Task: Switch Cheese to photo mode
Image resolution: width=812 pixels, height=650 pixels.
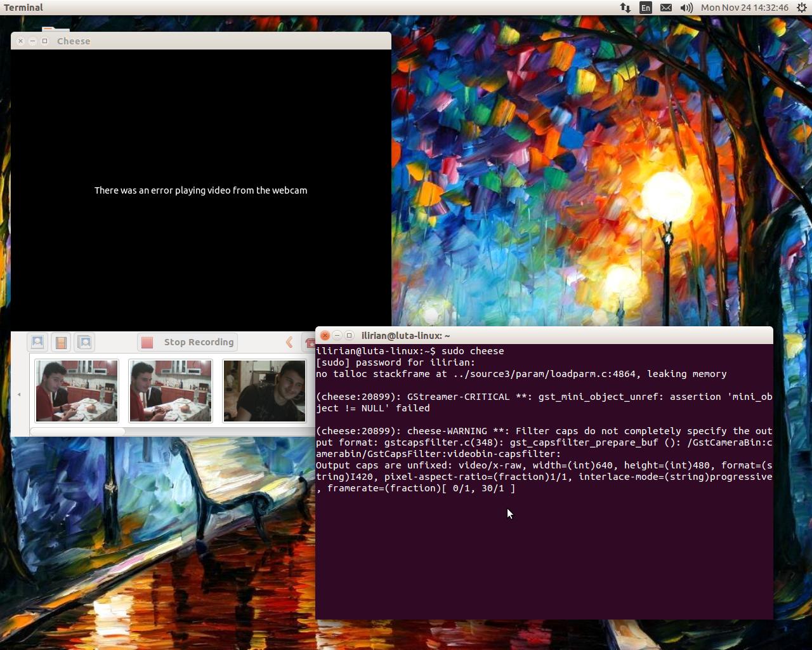Action: pos(37,342)
